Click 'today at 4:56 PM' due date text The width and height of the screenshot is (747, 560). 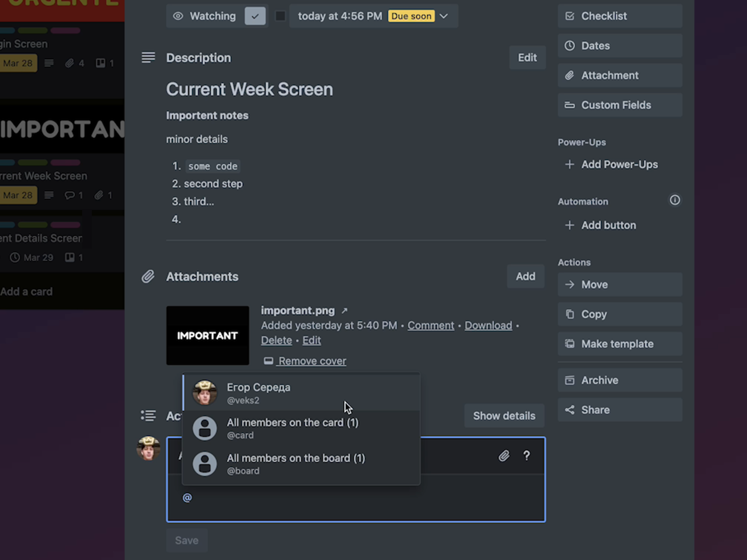[340, 16]
